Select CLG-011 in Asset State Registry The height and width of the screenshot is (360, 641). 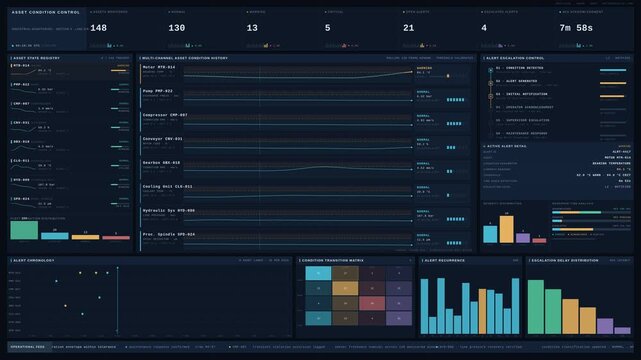[70, 166]
